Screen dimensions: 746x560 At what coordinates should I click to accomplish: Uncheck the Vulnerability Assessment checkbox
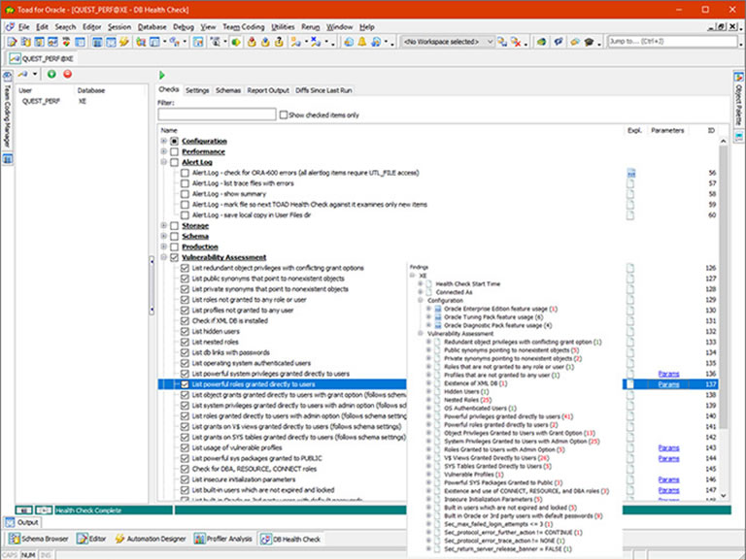174,257
